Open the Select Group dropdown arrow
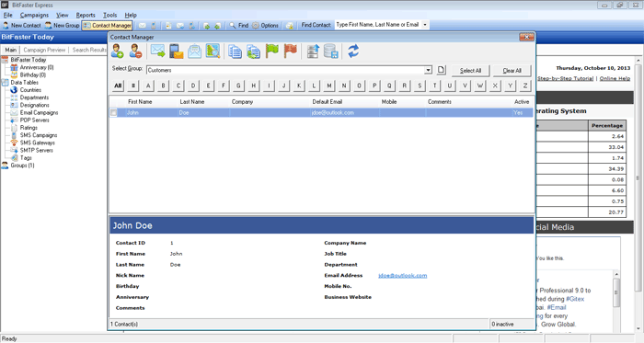644x343 pixels. (x=428, y=70)
